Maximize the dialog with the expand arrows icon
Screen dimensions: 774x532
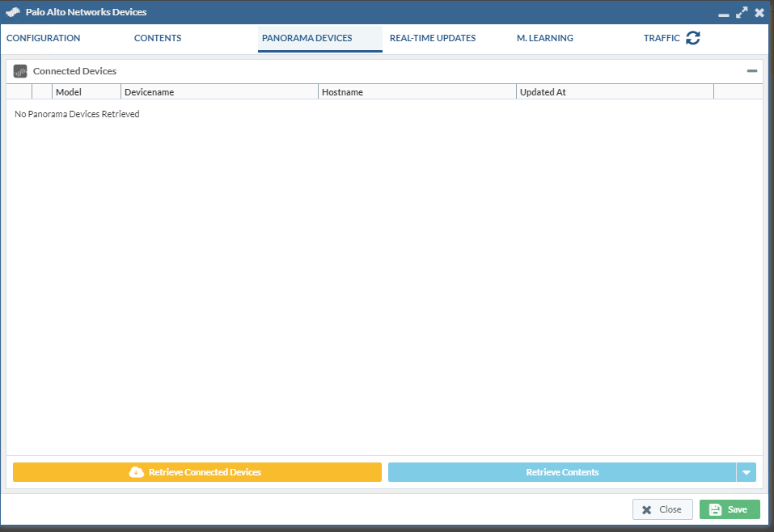coord(742,12)
